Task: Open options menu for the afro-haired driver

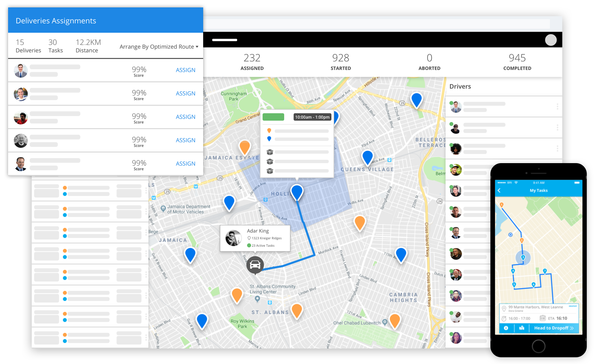Action: coord(557,148)
